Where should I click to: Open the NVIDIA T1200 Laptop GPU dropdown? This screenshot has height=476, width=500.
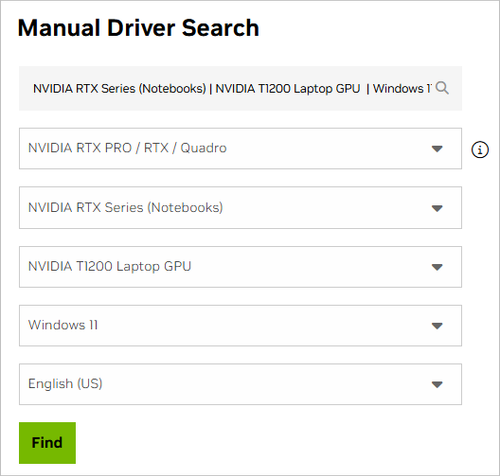click(240, 267)
